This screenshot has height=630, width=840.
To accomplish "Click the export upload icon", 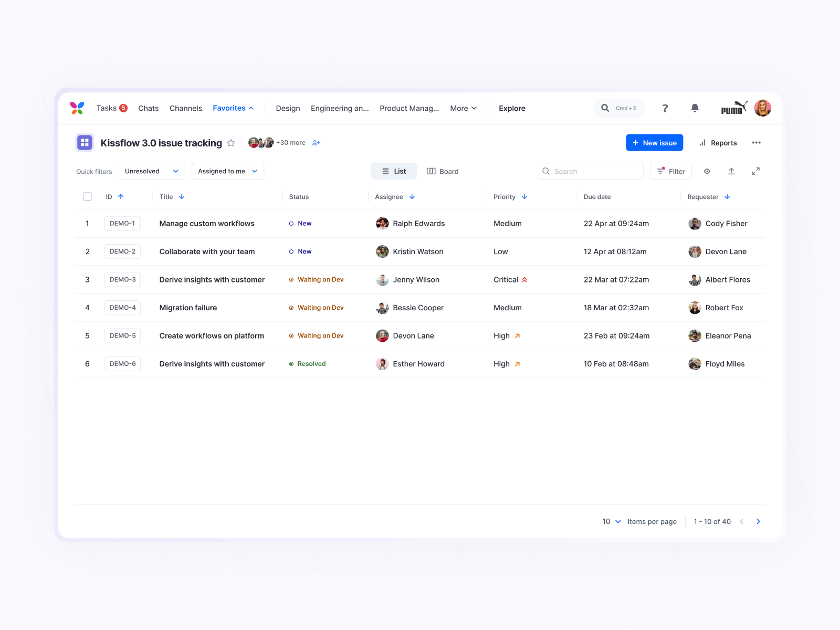I will pyautogui.click(x=731, y=171).
